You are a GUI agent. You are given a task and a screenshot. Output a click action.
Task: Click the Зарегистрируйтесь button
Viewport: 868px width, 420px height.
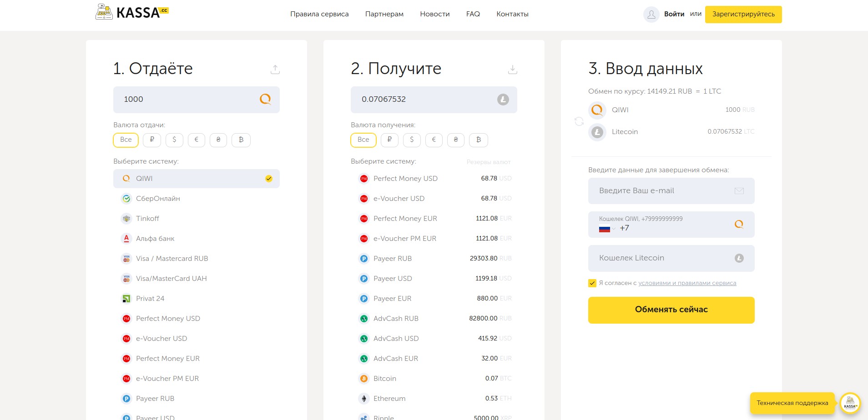pos(743,15)
